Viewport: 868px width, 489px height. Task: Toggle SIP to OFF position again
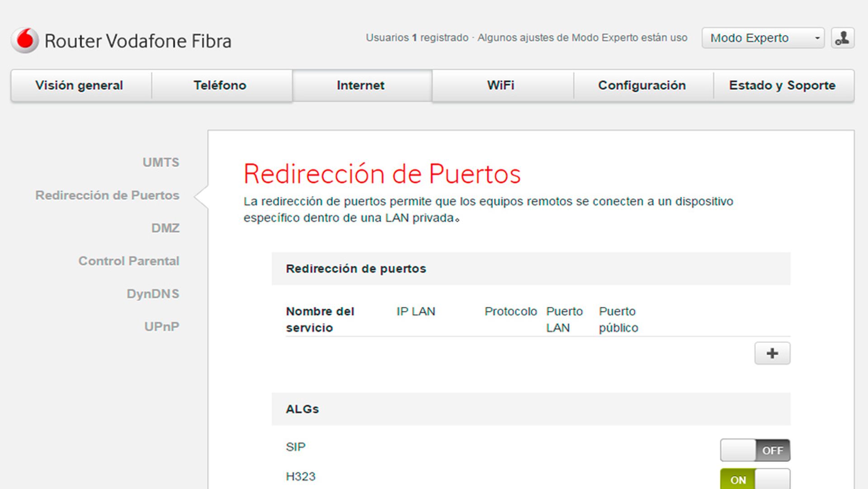755,450
